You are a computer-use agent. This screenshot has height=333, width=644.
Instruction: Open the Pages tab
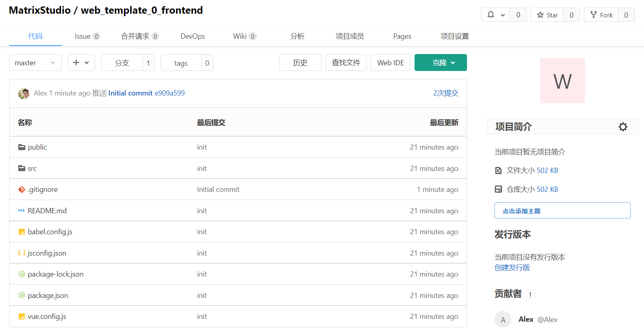pyautogui.click(x=402, y=36)
